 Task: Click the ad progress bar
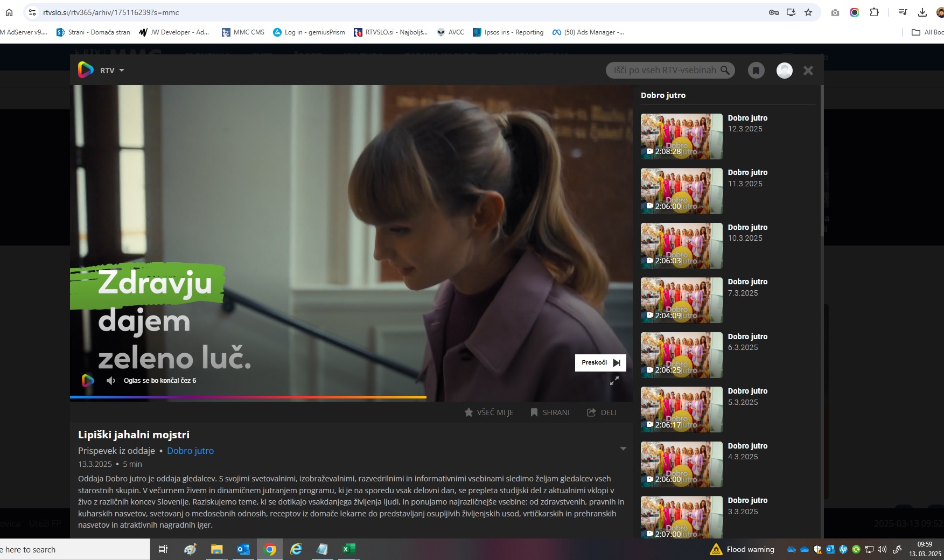click(248, 397)
